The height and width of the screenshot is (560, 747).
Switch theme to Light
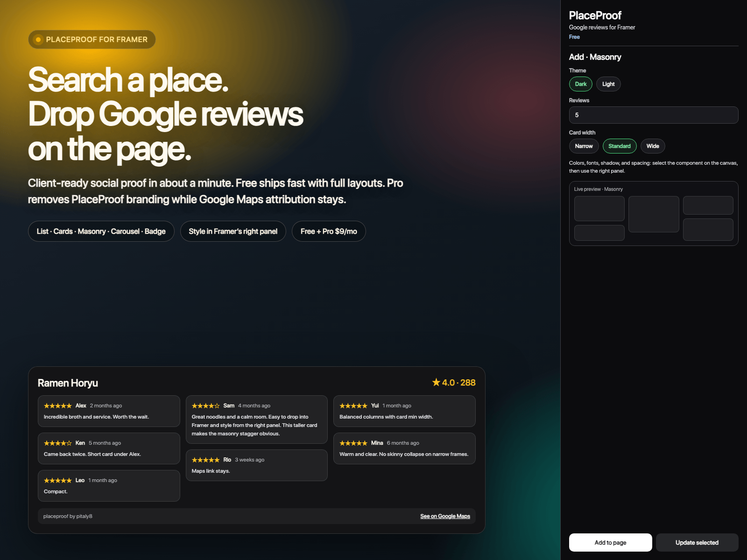click(x=608, y=84)
